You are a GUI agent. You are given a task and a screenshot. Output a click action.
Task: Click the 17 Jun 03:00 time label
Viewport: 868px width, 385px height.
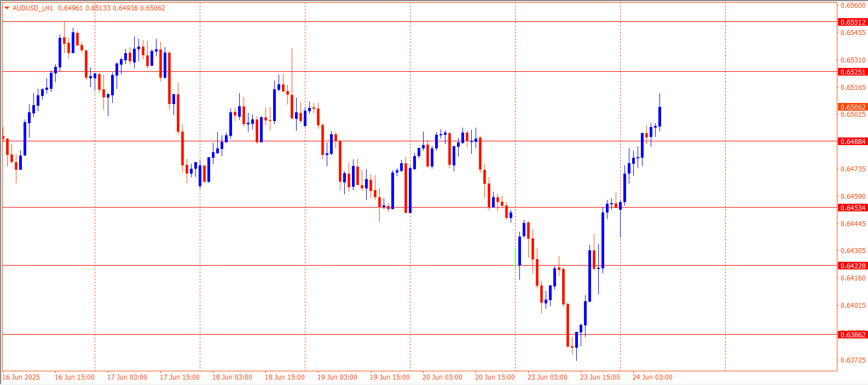[x=127, y=377]
